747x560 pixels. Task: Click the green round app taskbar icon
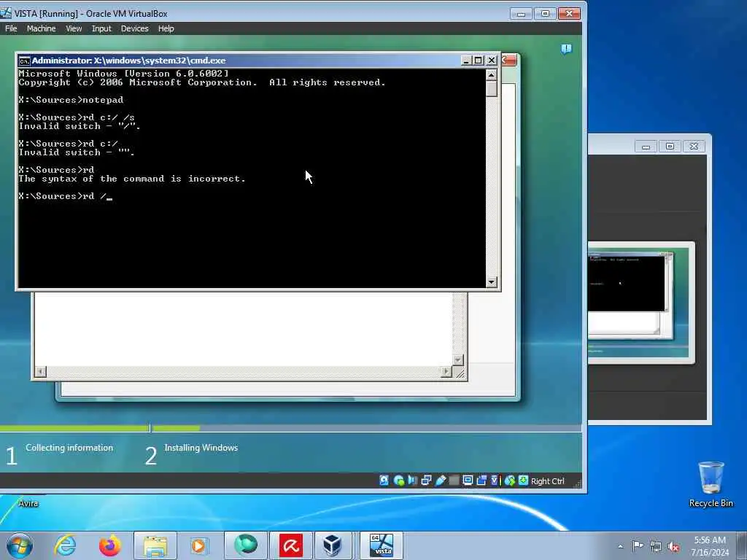coord(246,545)
